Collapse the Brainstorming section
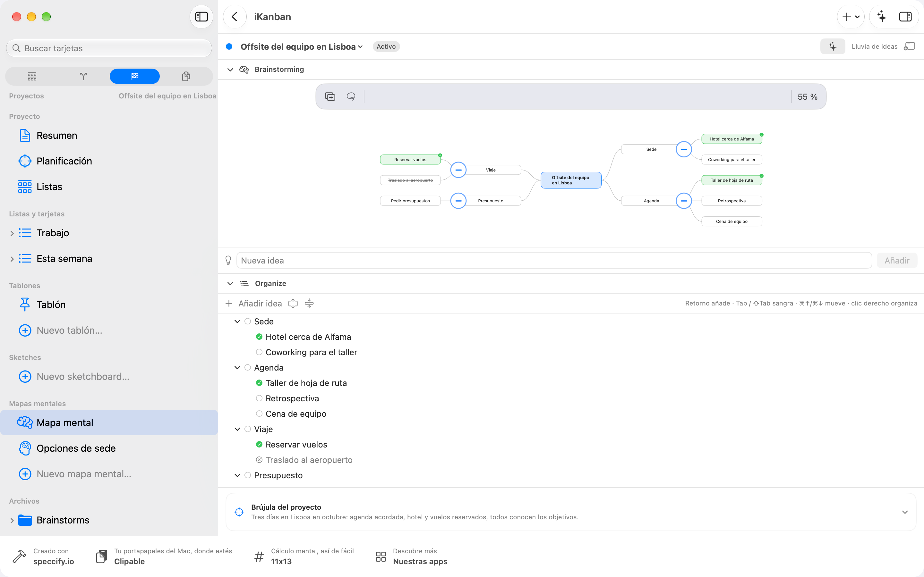This screenshot has height=577, width=924. [230, 70]
